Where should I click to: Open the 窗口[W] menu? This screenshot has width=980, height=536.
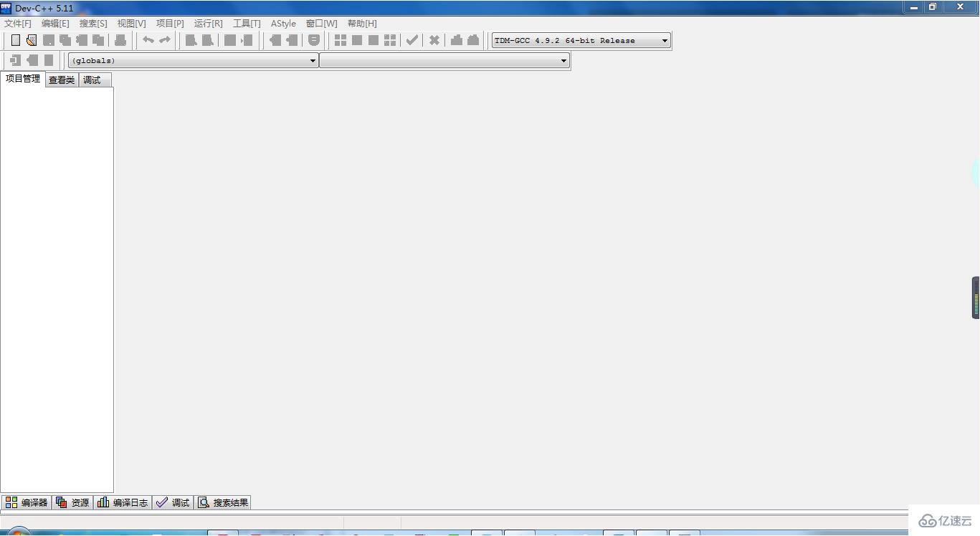321,23
